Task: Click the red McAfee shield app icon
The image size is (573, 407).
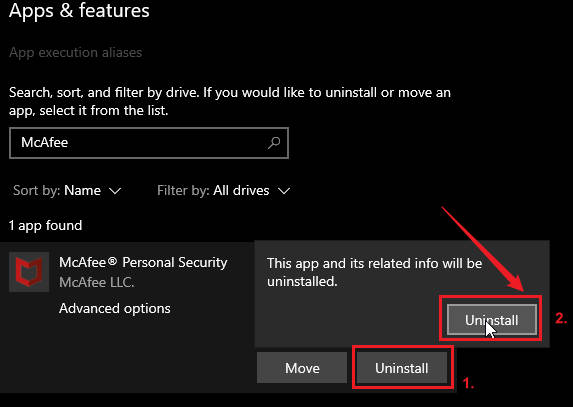Action: (29, 272)
